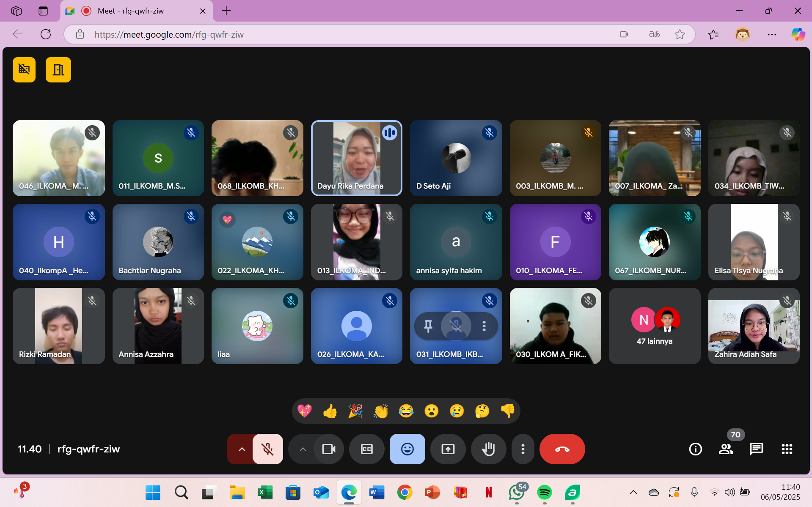Expand the audio settings chevron
Viewport: 812px width, 507px height.
click(x=242, y=449)
